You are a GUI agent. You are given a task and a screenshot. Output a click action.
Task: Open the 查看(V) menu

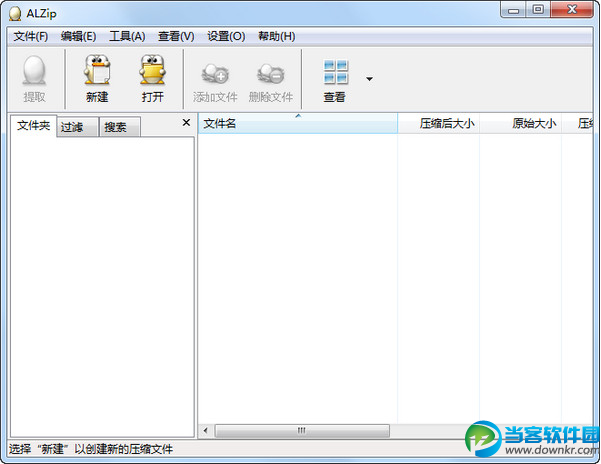tap(176, 36)
